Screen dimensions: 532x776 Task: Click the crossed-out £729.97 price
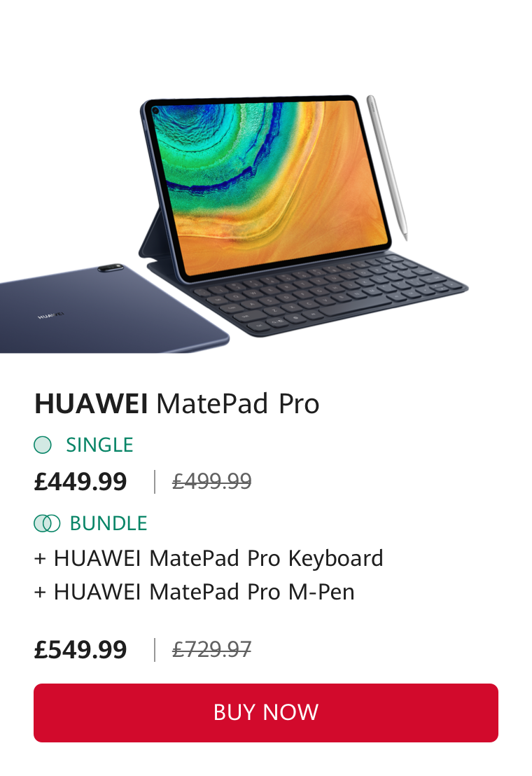coord(211,649)
